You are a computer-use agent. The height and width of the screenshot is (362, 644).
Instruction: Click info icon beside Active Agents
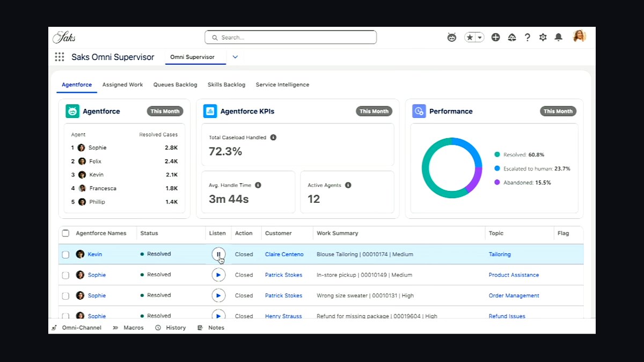348,185
